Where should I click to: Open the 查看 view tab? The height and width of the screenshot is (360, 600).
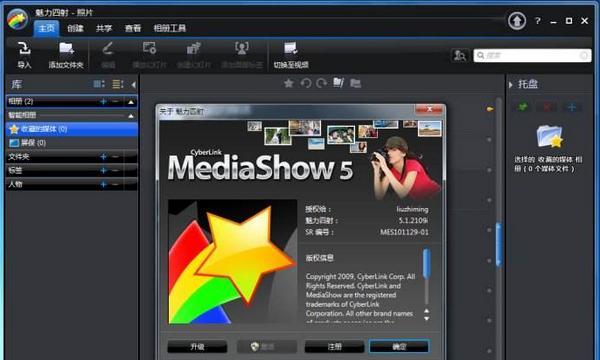(133, 28)
